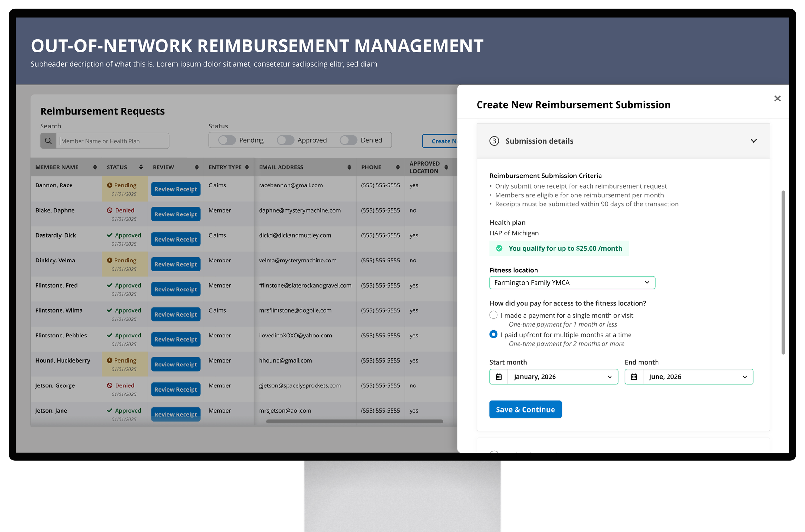Select paid upfront for multiple months option

tap(493, 334)
